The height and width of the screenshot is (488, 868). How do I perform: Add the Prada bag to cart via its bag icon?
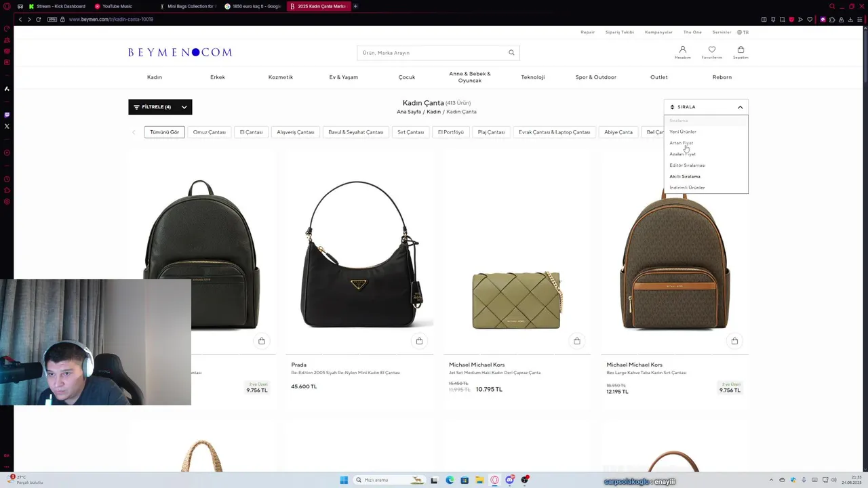[419, 341]
